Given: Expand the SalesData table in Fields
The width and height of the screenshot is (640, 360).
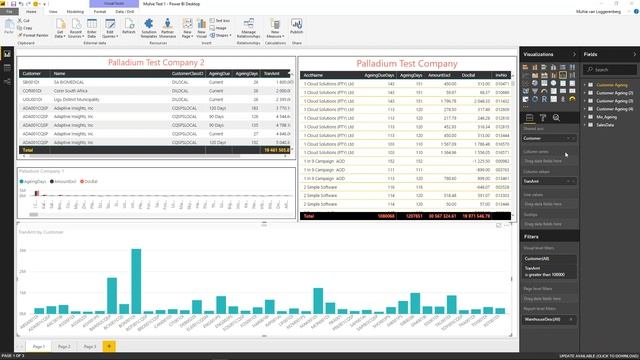Looking at the screenshot, I should (585, 125).
